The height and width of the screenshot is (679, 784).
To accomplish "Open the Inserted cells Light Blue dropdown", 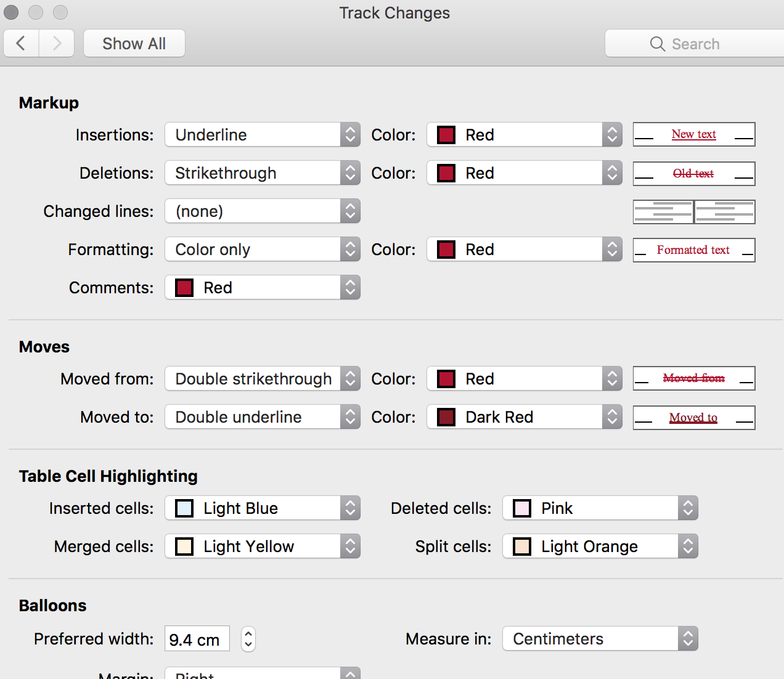I will (262, 508).
